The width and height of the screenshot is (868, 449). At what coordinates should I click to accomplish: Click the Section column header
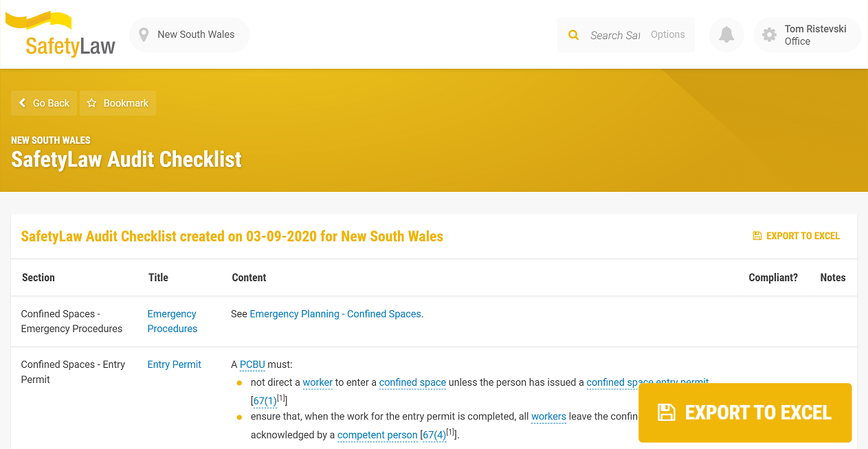(38, 278)
